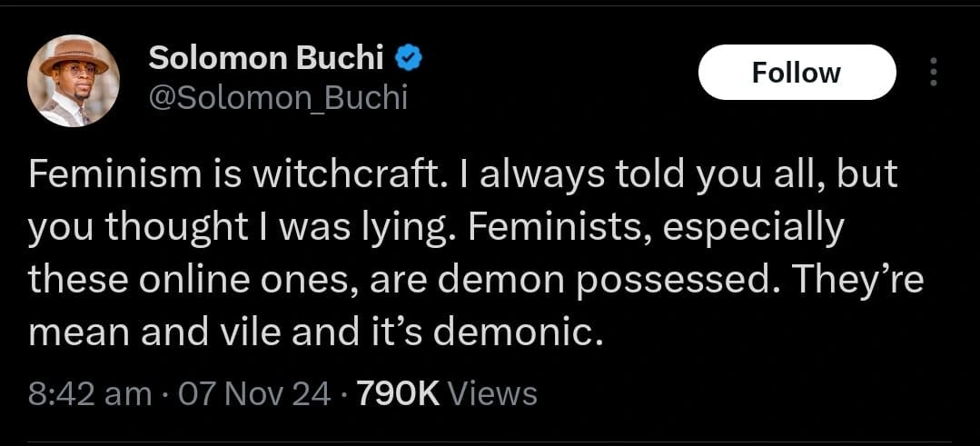Open Solomon Buchi's profile picture
This screenshot has width=980, height=446.
[x=74, y=81]
